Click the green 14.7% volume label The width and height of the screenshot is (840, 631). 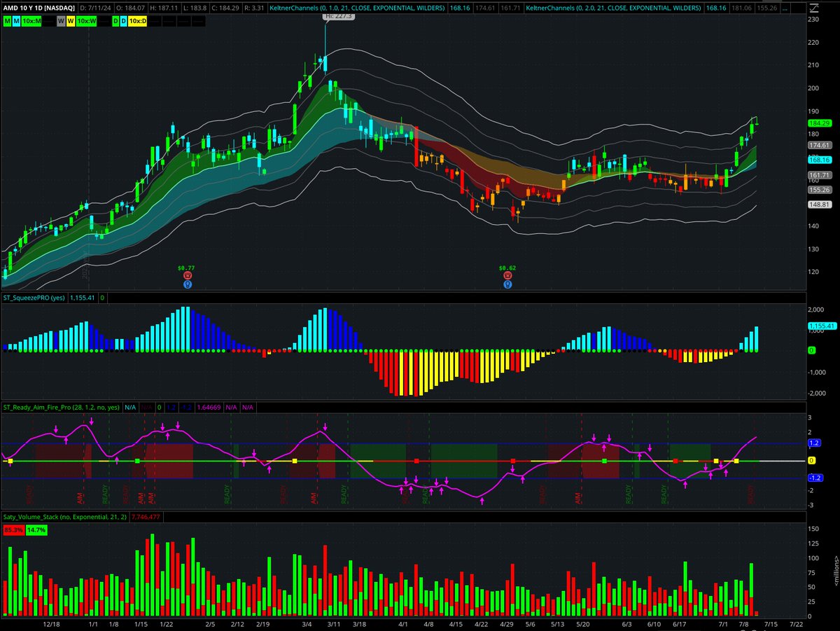(x=36, y=530)
